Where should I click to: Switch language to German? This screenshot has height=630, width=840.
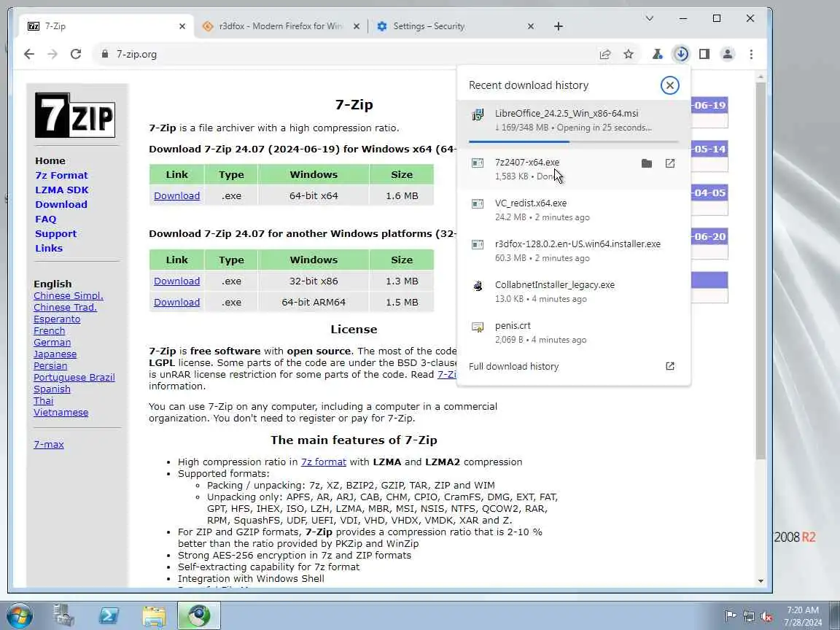point(52,342)
